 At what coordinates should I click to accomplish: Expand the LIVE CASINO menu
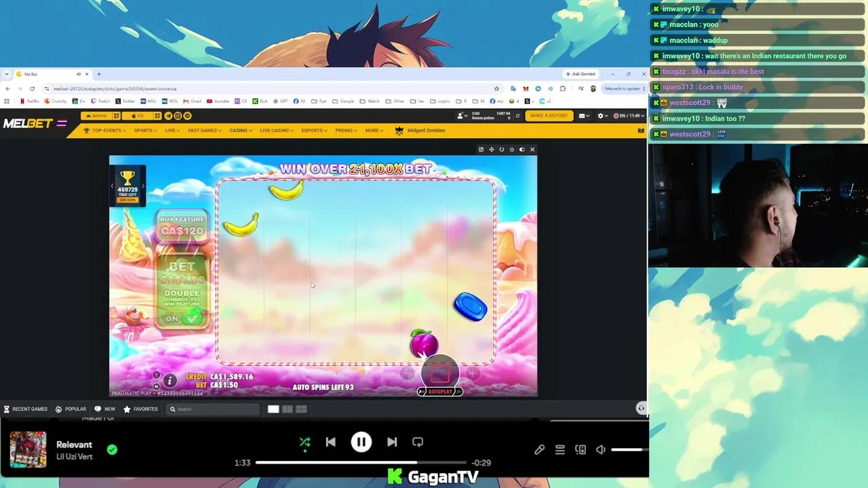pyautogui.click(x=277, y=130)
